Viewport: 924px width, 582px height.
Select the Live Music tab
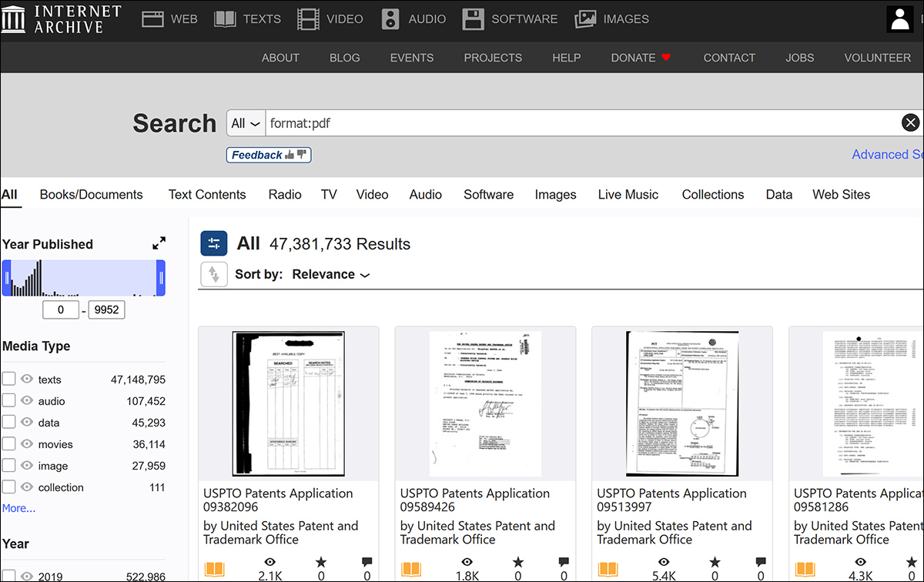(628, 195)
